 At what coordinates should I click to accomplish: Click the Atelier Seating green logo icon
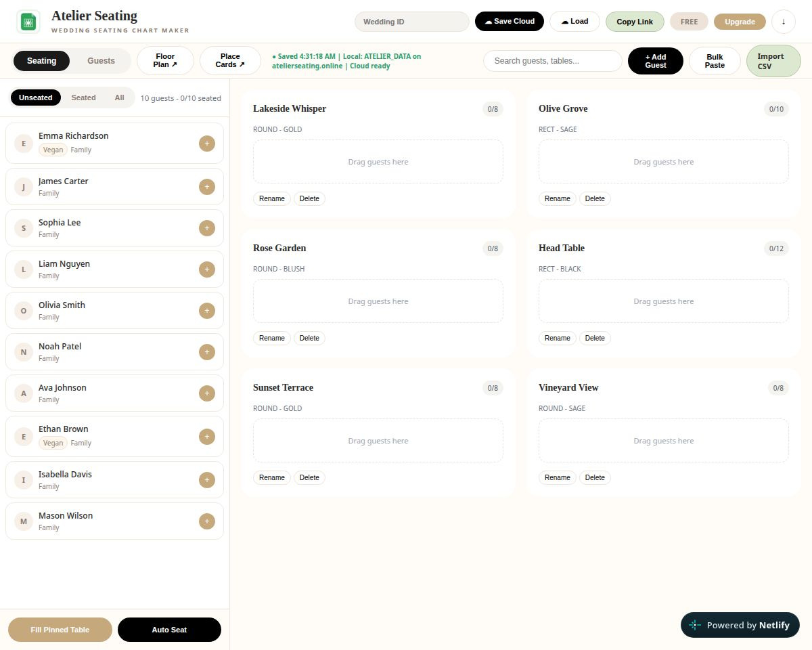point(28,22)
